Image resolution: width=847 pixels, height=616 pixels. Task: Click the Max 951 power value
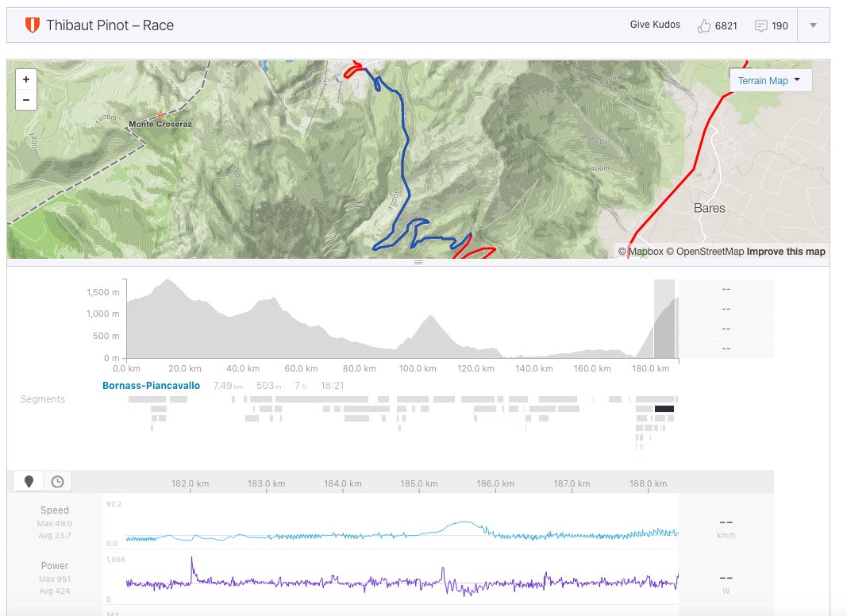[55, 579]
